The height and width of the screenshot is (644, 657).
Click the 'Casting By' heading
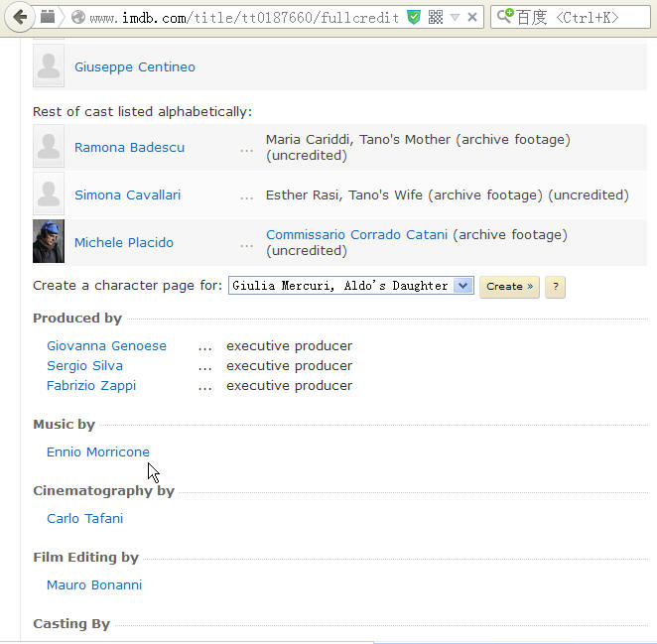pos(71,624)
